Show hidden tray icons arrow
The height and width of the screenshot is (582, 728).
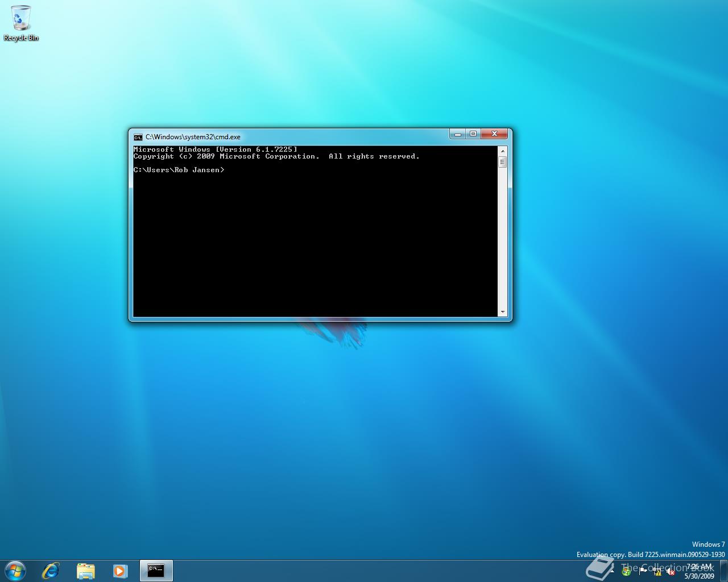click(x=613, y=571)
